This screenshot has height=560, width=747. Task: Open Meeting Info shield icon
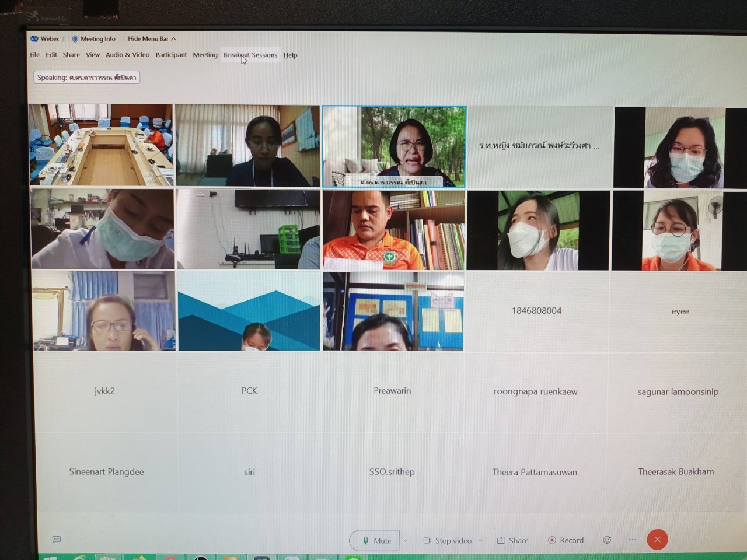[x=75, y=39]
